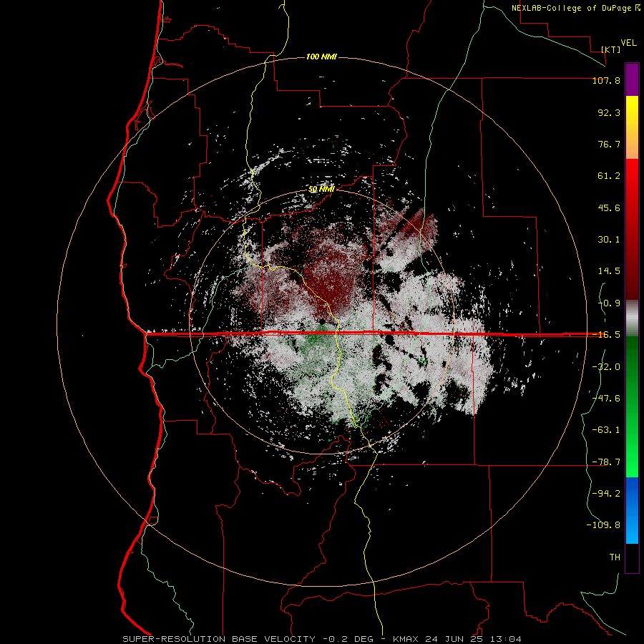Click the -109.8 value on velocity scale
Screen dimensions: 644x644
[603, 525]
